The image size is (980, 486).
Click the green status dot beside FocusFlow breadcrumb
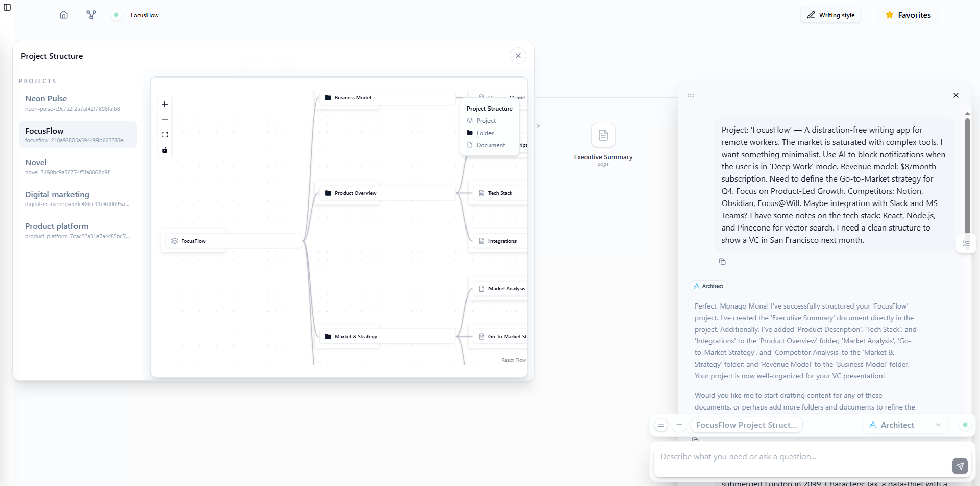(116, 15)
